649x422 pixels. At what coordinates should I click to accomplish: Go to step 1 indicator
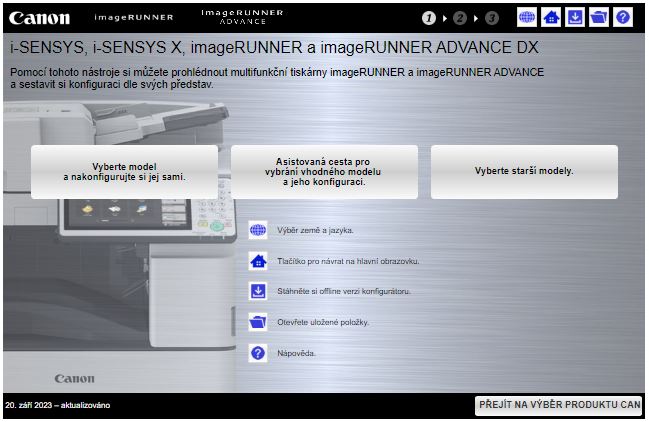pyautogui.click(x=429, y=18)
